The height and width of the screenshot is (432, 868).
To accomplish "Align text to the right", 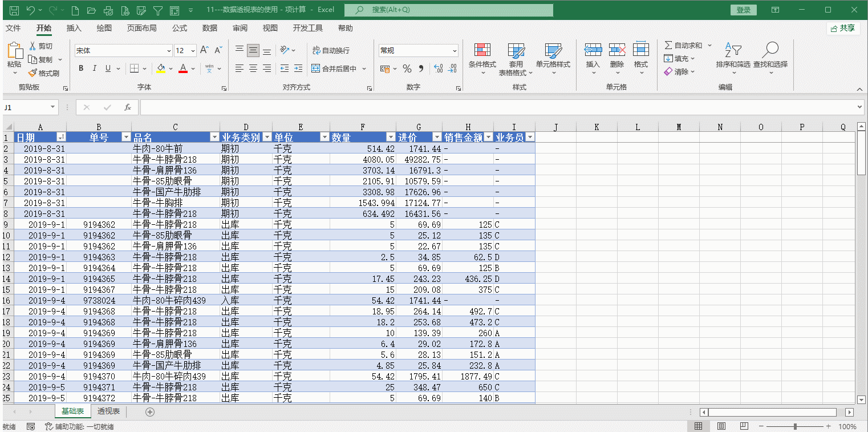I will pyautogui.click(x=267, y=68).
